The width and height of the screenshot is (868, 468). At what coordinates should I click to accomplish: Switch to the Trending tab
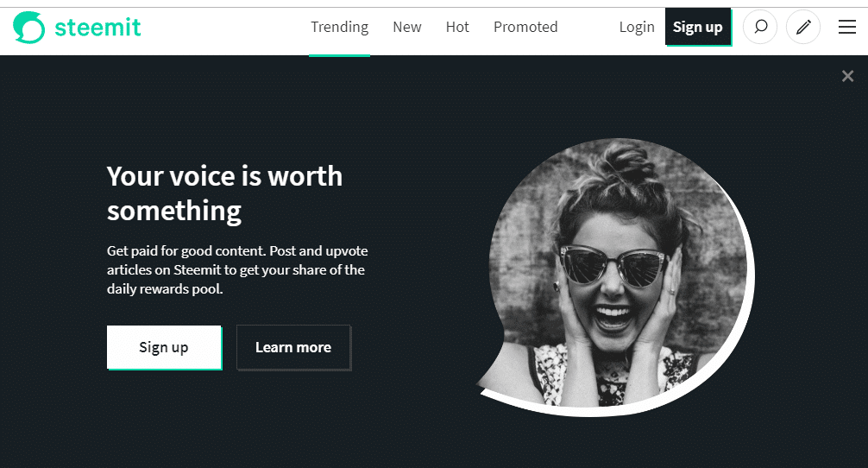pos(339,28)
